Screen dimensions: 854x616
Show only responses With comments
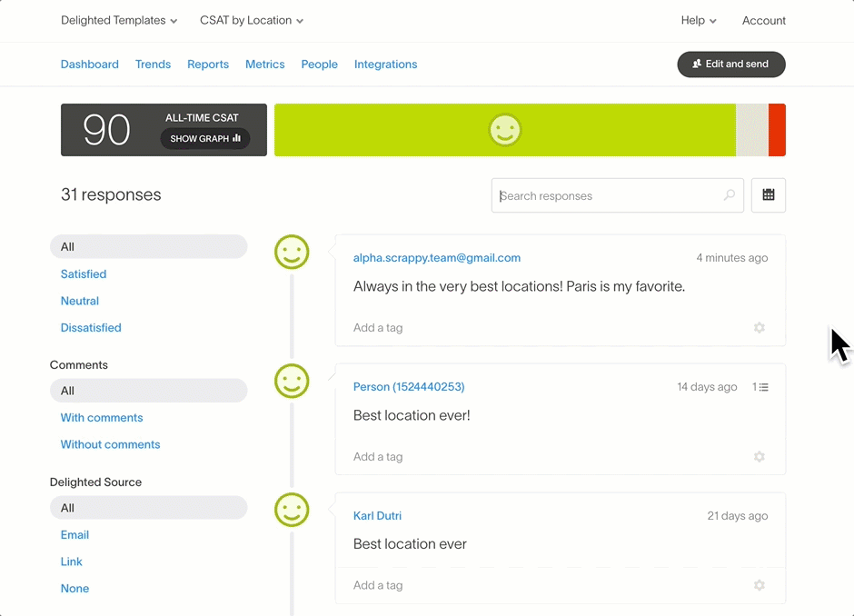(x=102, y=418)
